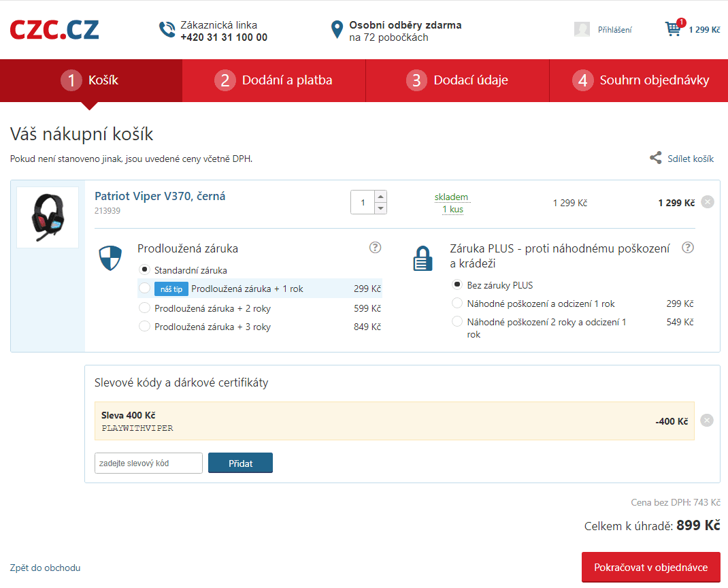Viewport: 728px width, 588px height.
Task: Select Prodloužená záruka + 3 roky
Action: tap(145, 327)
